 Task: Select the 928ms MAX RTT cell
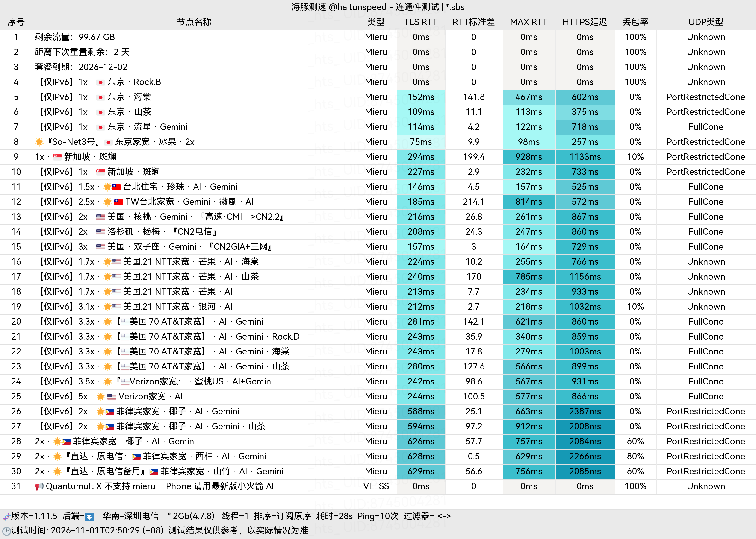tap(529, 157)
